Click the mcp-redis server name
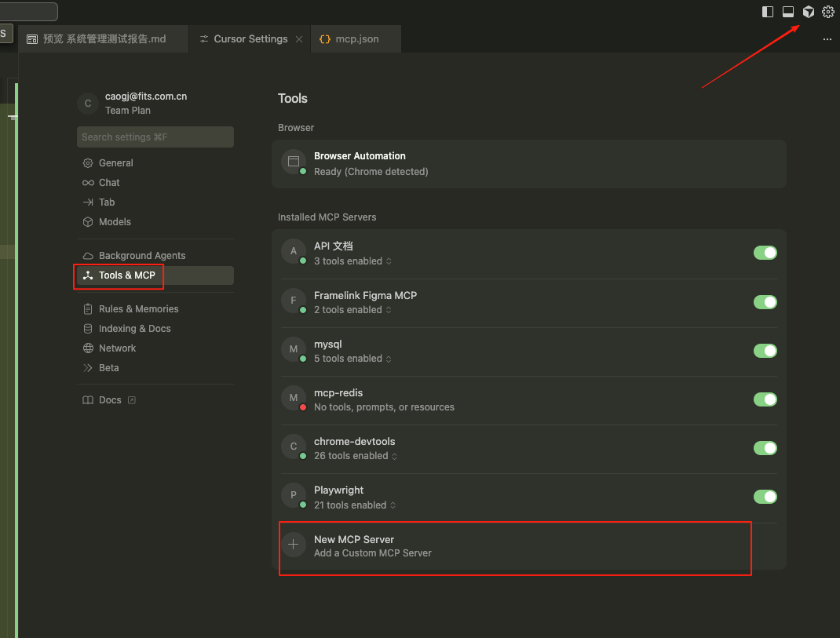 [338, 393]
